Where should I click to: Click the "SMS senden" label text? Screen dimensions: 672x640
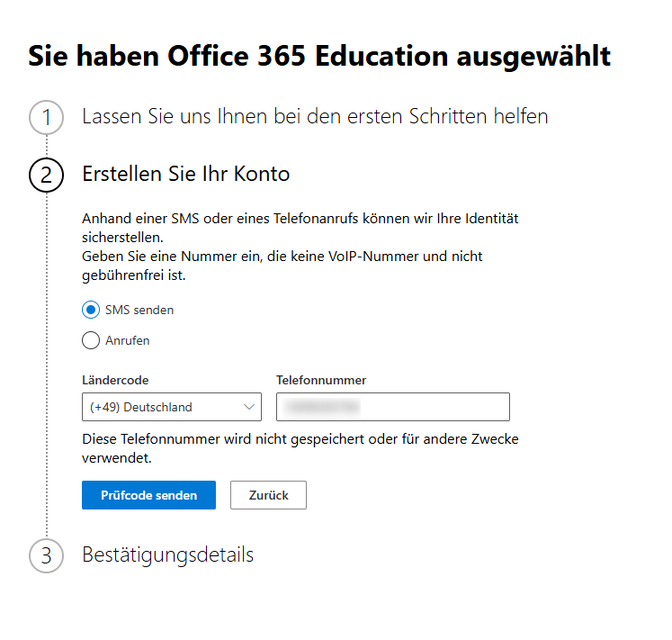139,310
